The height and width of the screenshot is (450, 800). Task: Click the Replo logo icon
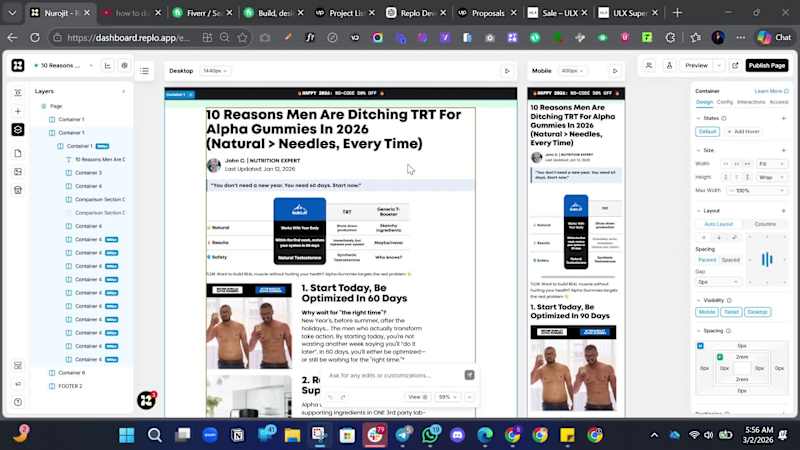pos(18,65)
